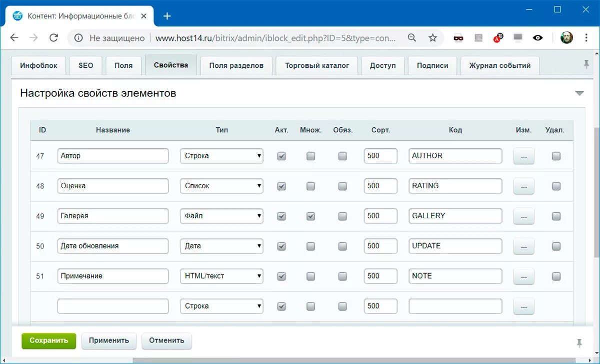This screenshot has width=600, height=364.
Task: Click the name field containing Автор
Action: (113, 156)
